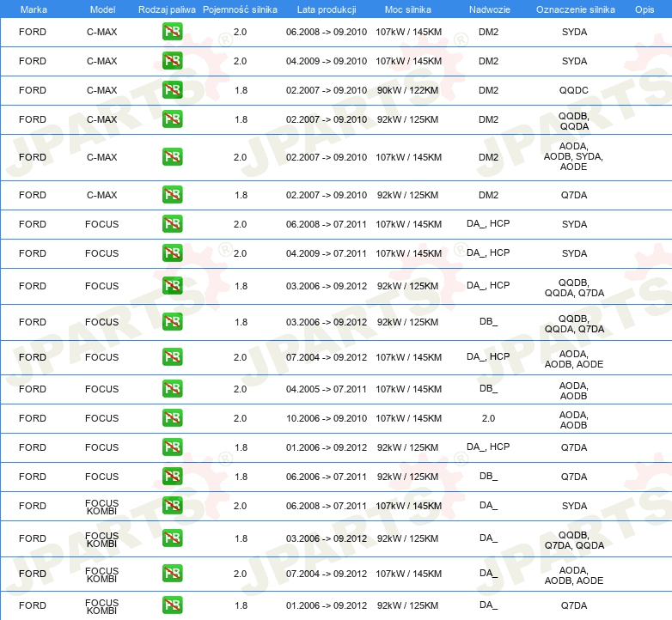Click the Oznaczenie silnika column header
Screen dimensions: 672x620
point(576,9)
